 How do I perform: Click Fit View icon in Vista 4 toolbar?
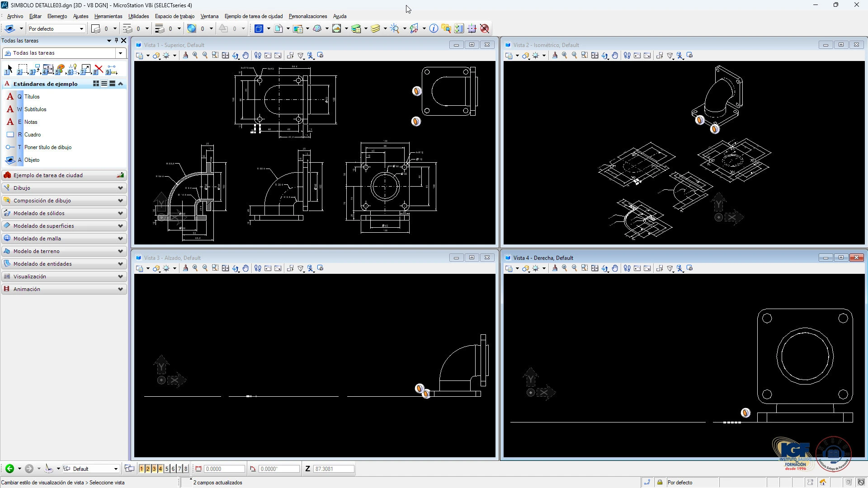tap(594, 268)
